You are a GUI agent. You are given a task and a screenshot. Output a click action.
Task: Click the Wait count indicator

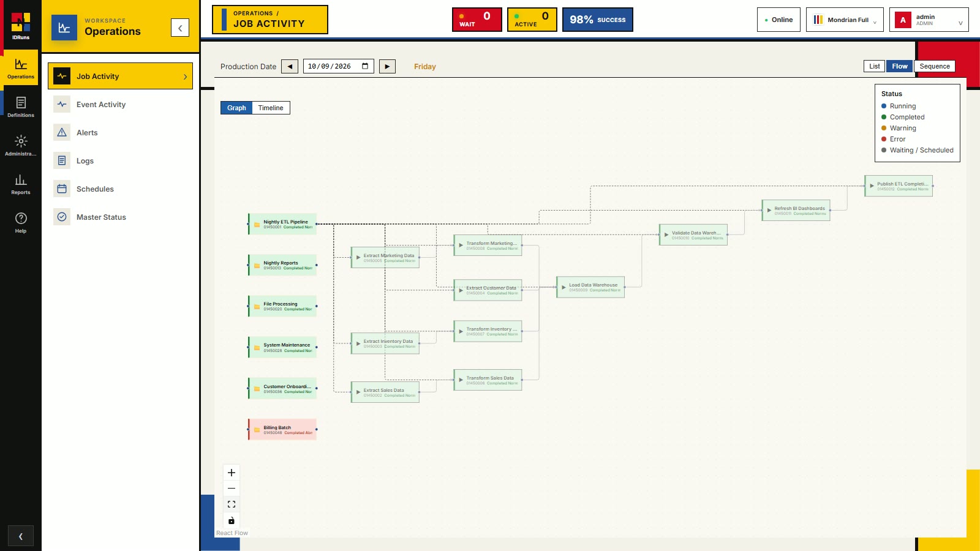click(x=477, y=20)
